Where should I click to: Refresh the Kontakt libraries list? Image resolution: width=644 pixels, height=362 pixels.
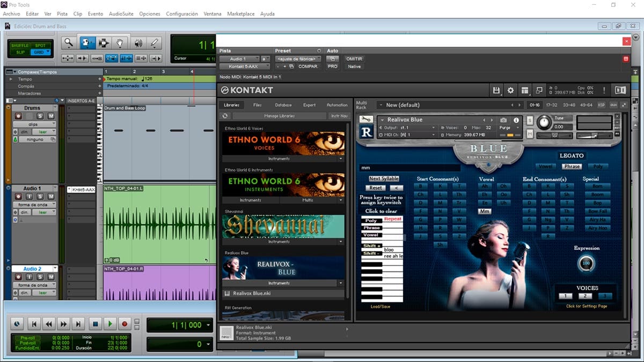click(225, 116)
